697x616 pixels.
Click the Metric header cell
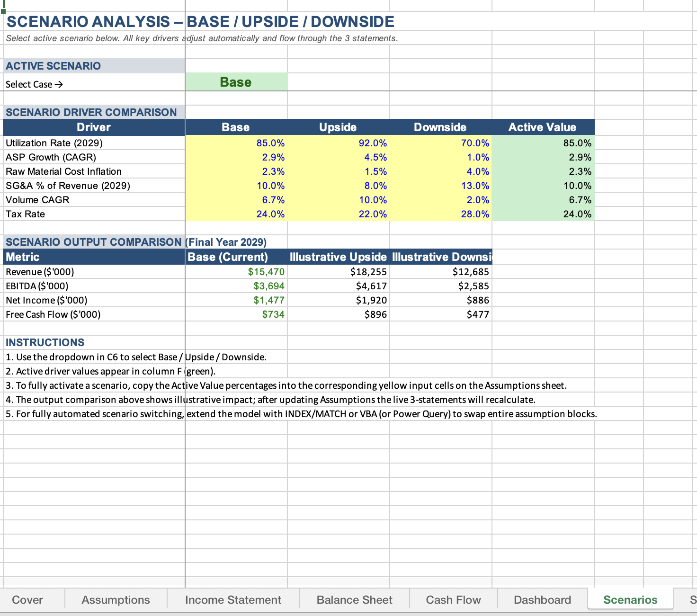pyautogui.click(x=94, y=257)
